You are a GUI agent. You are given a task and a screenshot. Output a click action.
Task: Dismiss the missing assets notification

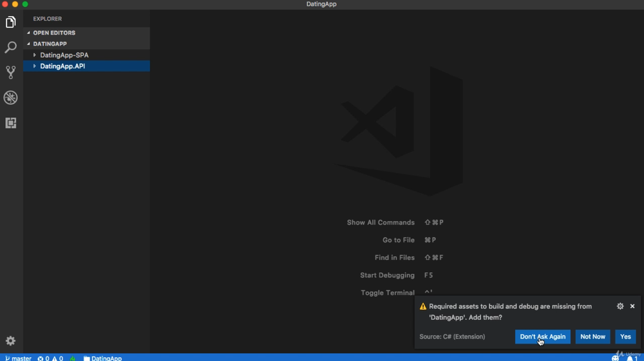coord(632,306)
